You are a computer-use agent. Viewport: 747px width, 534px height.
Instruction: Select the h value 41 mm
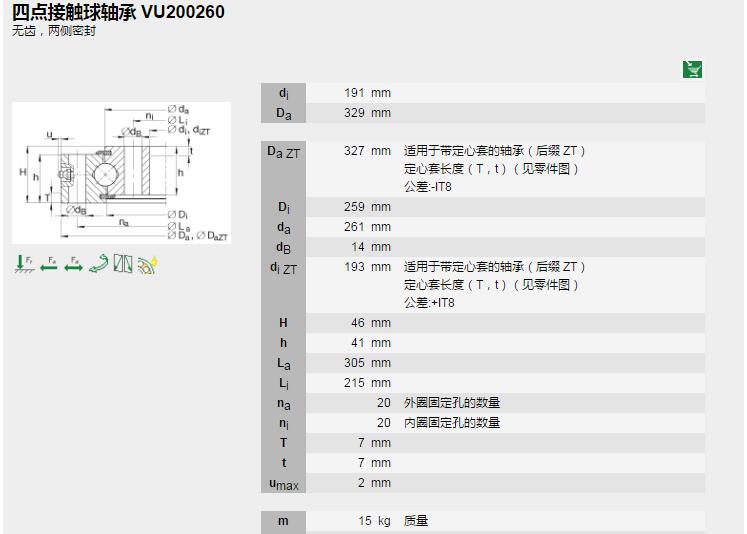coord(371,343)
